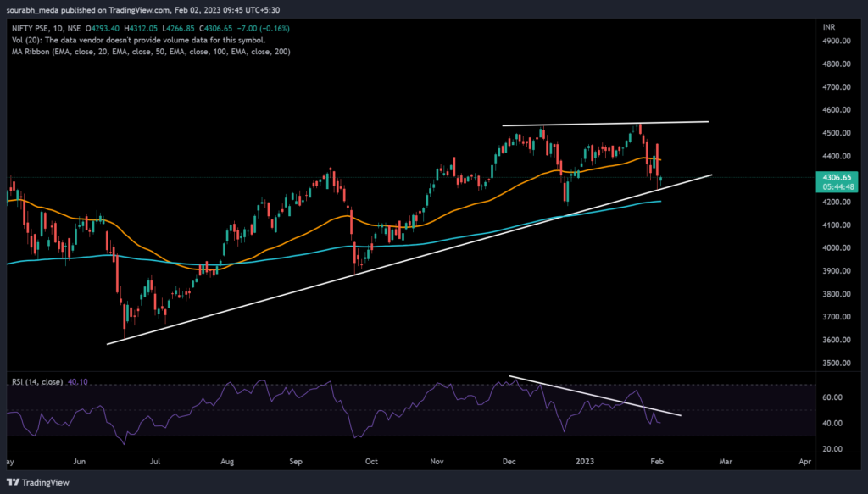Select the Vol (20) indicator legend

[x=138, y=40]
